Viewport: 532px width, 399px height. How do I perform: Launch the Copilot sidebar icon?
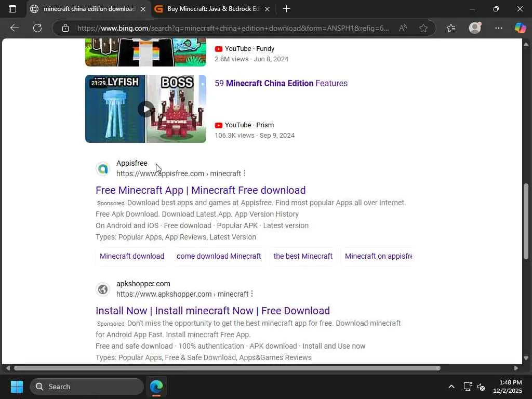coord(520,28)
